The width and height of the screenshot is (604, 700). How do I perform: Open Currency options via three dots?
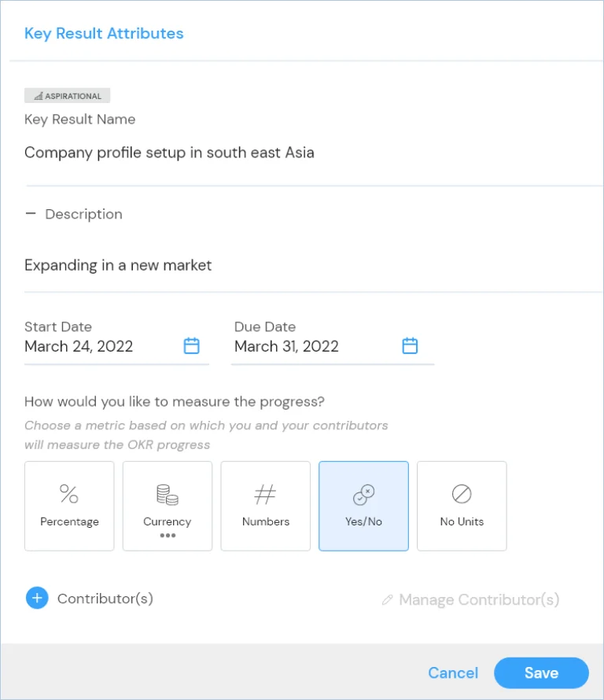pyautogui.click(x=168, y=536)
